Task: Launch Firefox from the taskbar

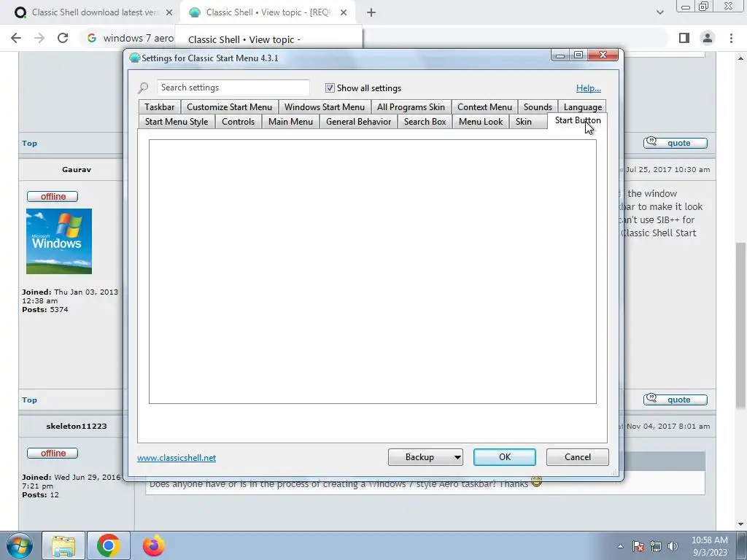Action: 153,545
